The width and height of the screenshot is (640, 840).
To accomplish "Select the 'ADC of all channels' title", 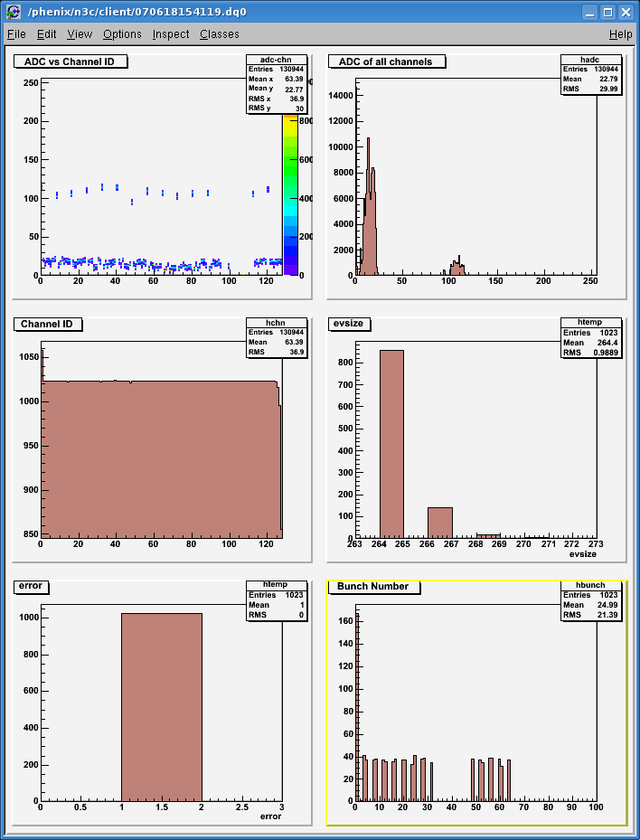I will [x=386, y=61].
